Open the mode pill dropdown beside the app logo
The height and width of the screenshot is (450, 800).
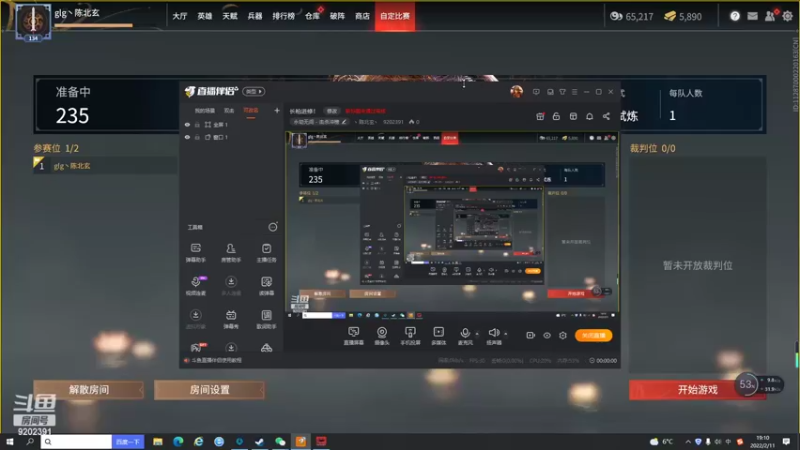[254, 91]
